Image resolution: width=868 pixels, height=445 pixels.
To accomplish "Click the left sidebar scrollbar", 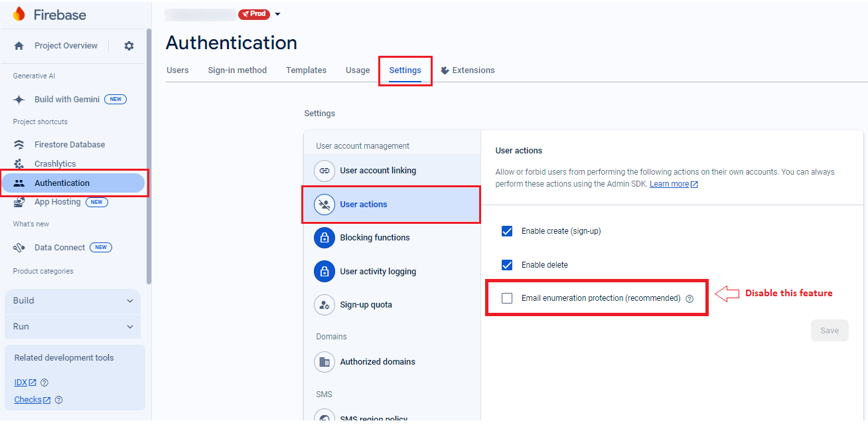I will point(149,156).
